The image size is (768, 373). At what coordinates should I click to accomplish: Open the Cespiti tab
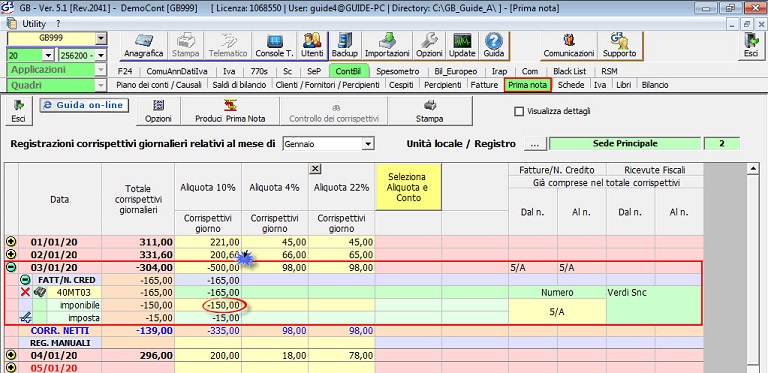tap(401, 85)
